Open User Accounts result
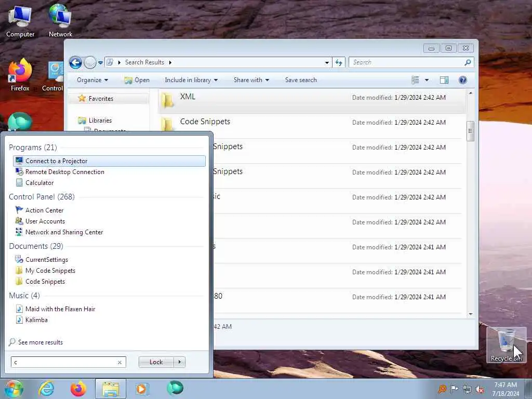 109,221
